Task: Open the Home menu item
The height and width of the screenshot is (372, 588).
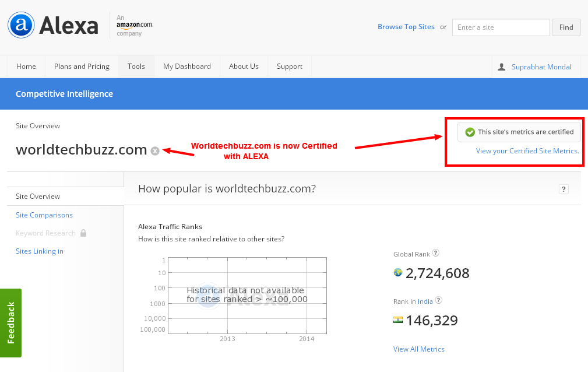Action: [26, 66]
